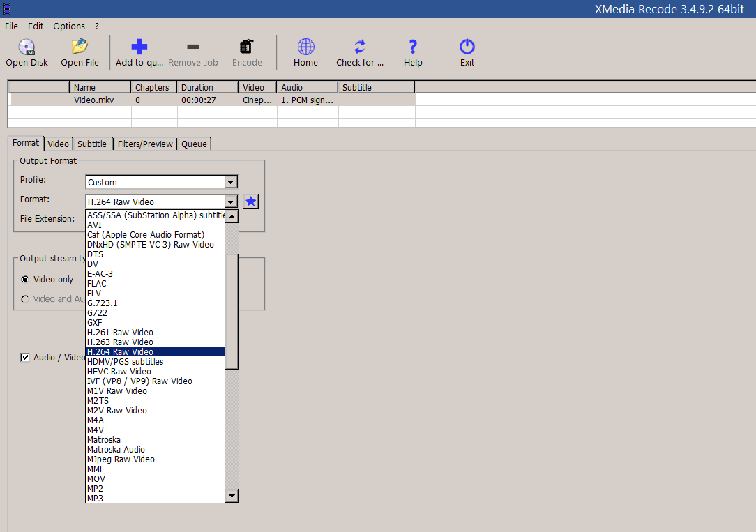Open Help question mark icon
This screenshot has height=532, width=756.
click(x=413, y=47)
